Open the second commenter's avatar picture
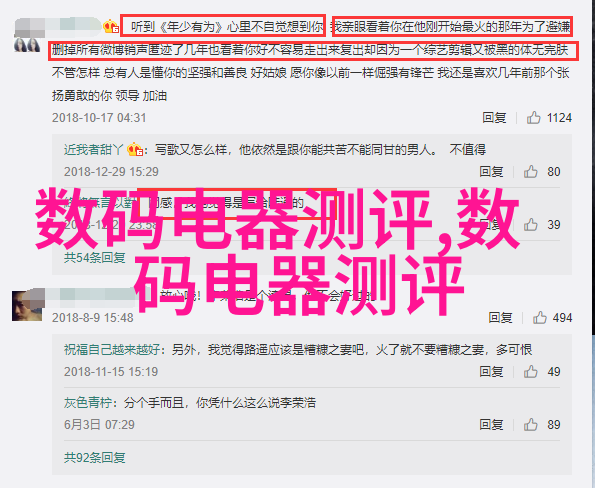The width and height of the screenshot is (595, 488). click(27, 305)
